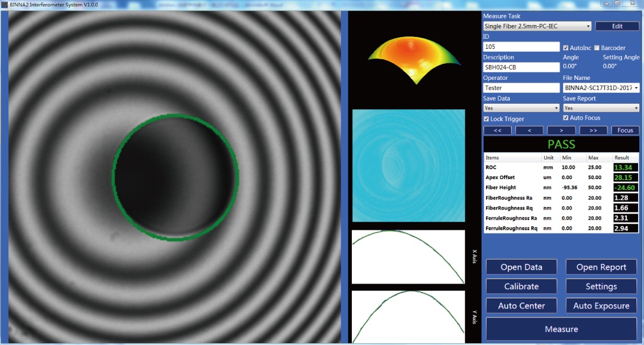Click the X Axis profile graph
Image resolution: width=644 pixels, height=345 pixels.
coord(408,257)
